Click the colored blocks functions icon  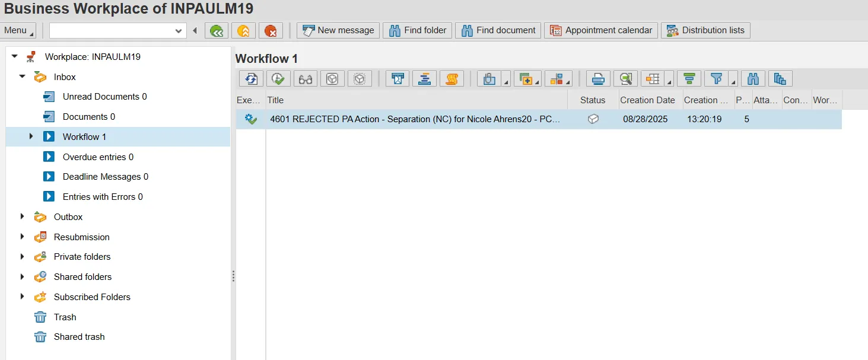(556, 79)
